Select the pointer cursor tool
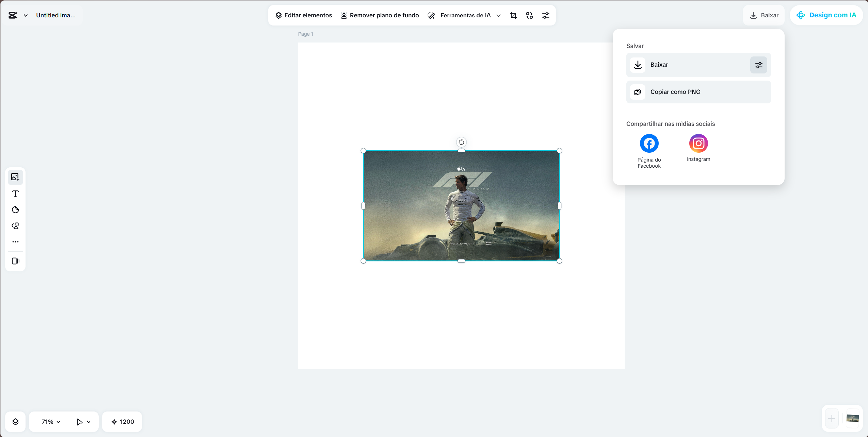 [x=79, y=422]
